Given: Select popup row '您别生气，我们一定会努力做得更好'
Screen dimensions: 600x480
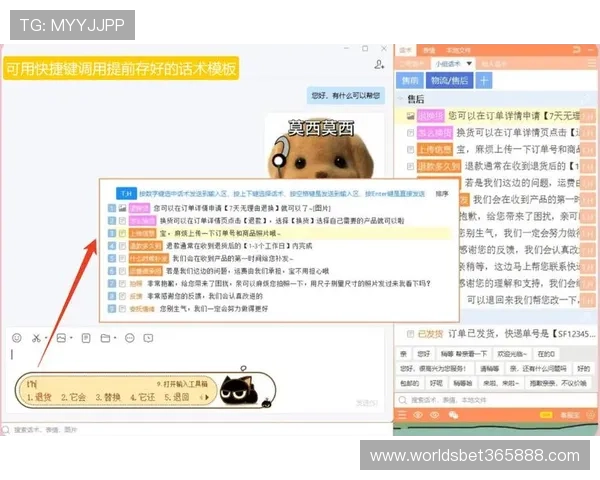Looking at the screenshot, I should coord(279,309).
